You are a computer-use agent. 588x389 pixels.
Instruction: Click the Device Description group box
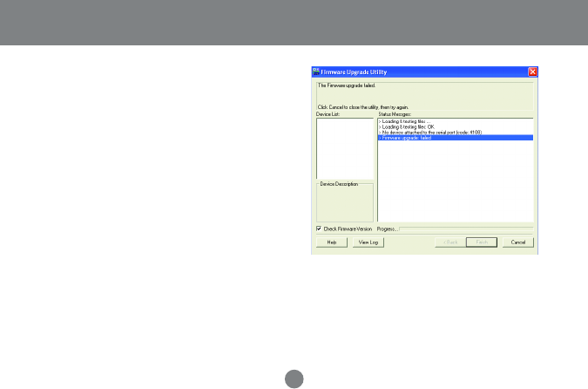tap(345, 201)
